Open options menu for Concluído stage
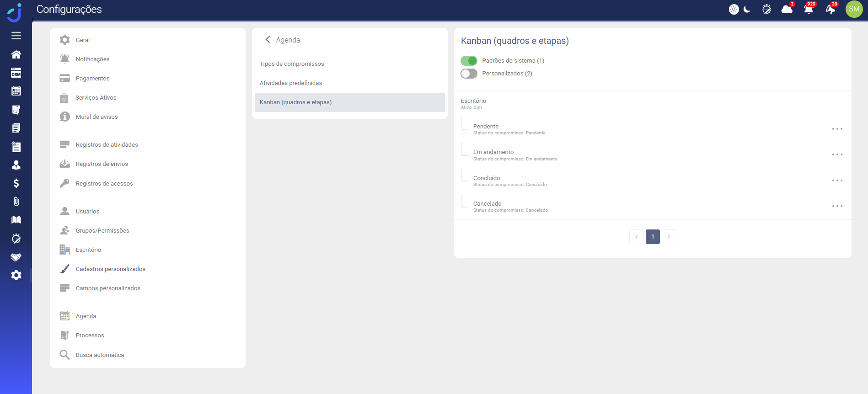 click(x=837, y=181)
